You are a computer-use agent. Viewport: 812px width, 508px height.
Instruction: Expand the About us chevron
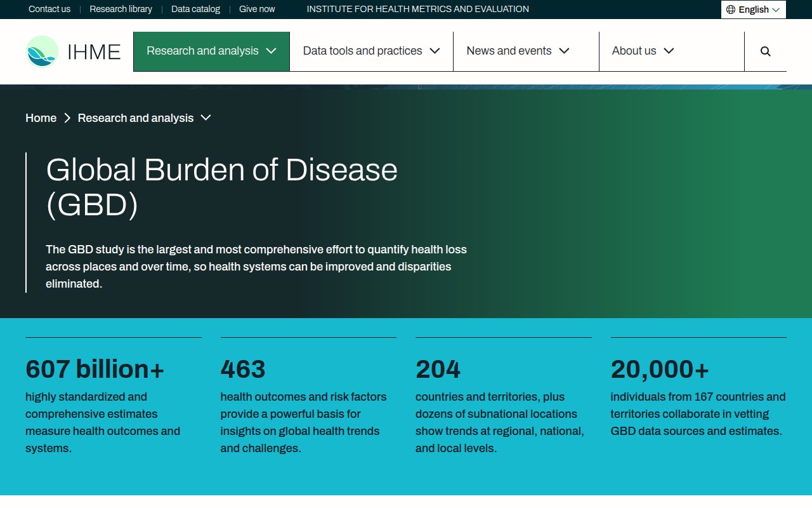669,51
